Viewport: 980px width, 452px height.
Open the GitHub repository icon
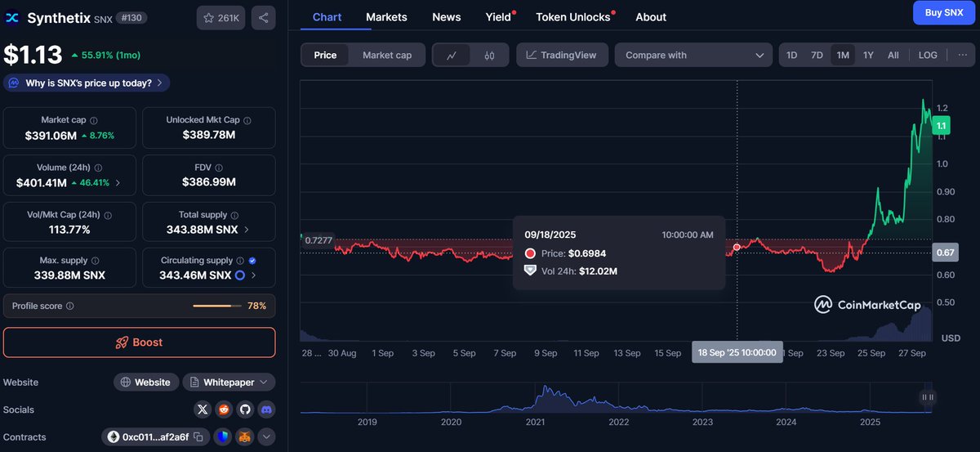(244, 409)
